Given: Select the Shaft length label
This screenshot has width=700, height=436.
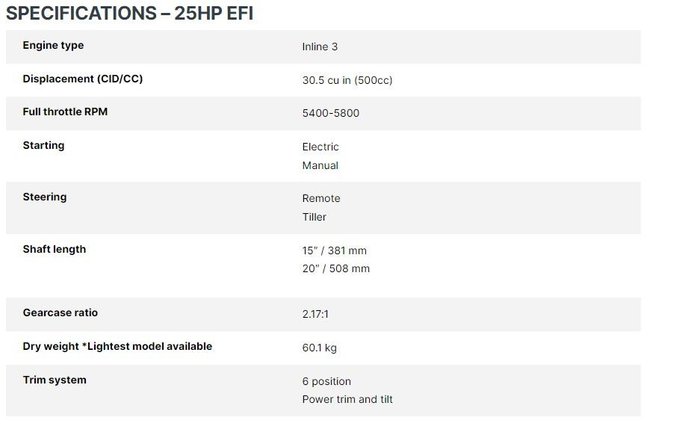Looking at the screenshot, I should point(54,249).
